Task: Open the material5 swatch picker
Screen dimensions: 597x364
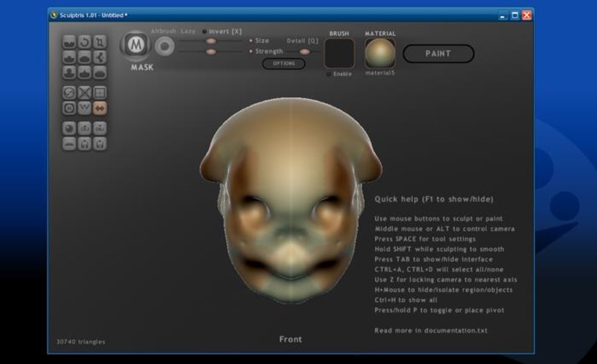Action: (x=380, y=52)
